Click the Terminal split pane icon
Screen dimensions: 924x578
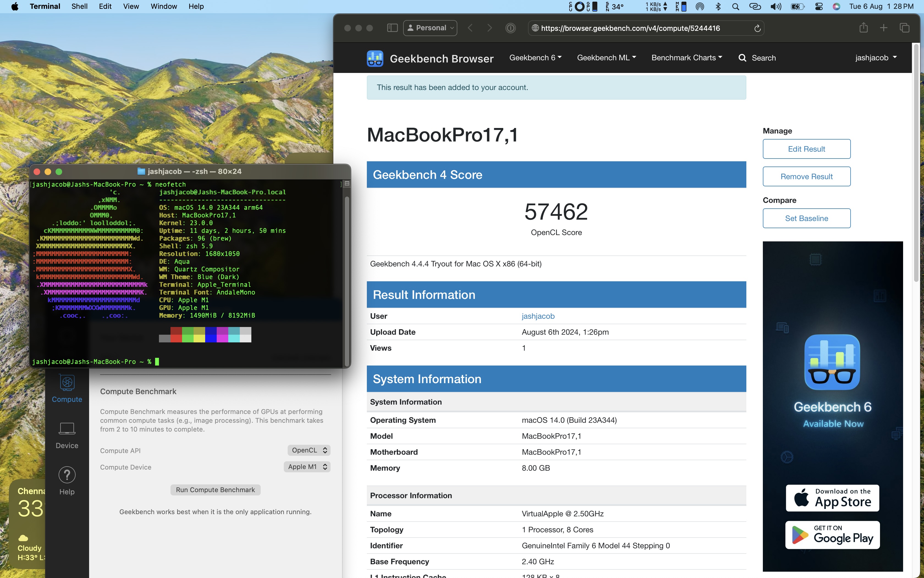point(347,184)
